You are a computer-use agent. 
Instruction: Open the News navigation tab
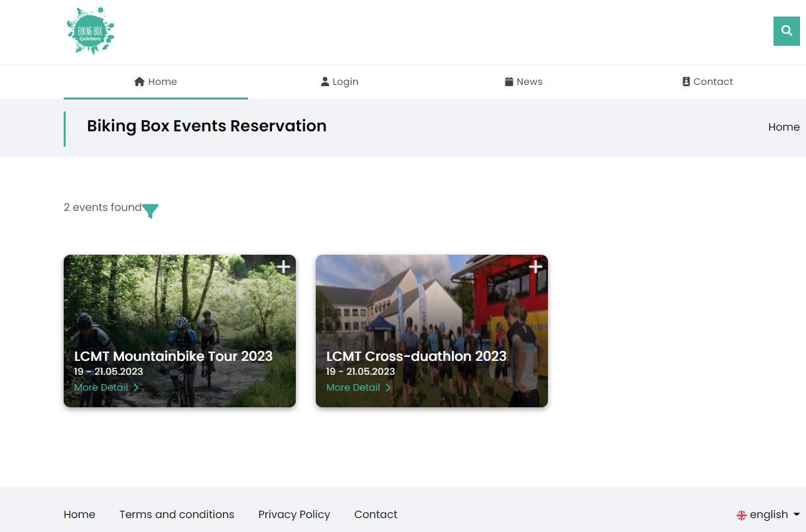pos(523,82)
